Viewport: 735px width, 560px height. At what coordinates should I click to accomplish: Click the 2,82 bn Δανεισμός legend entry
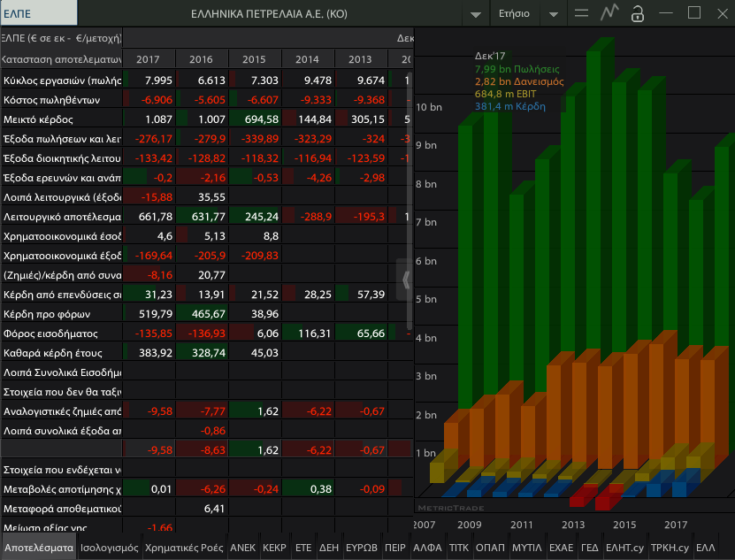click(x=519, y=81)
